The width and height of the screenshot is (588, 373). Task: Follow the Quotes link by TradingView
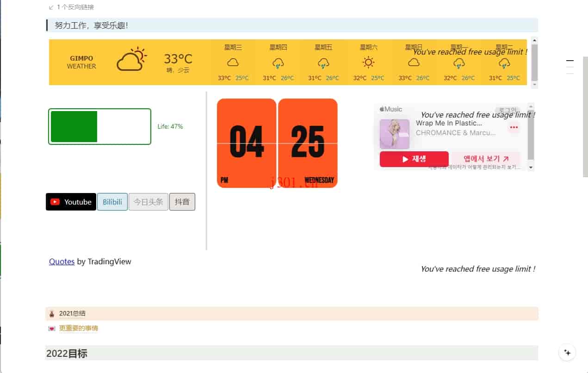62,261
